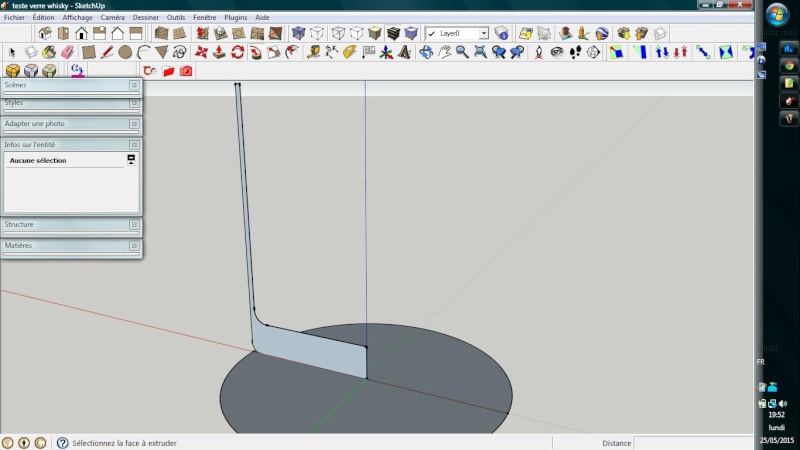This screenshot has height=450, width=800.
Task: Click the Distance measurement input box
Action: 693,443
